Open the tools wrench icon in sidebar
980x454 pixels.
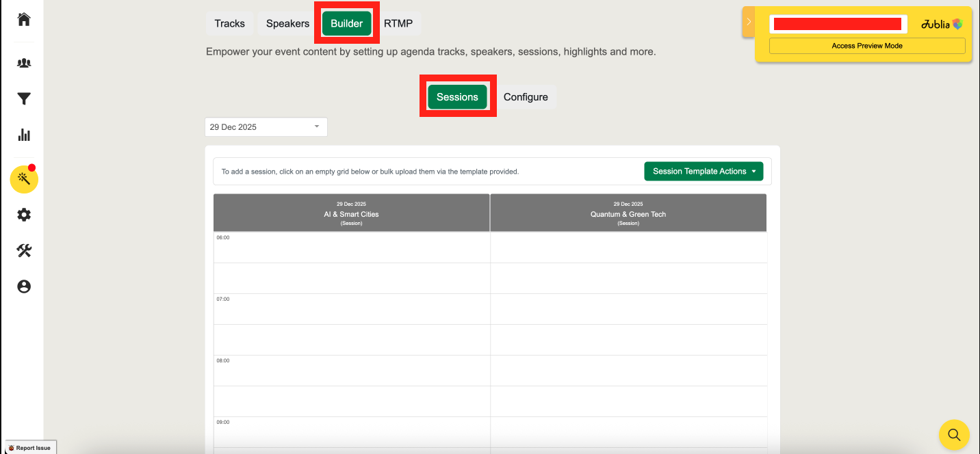click(x=24, y=251)
